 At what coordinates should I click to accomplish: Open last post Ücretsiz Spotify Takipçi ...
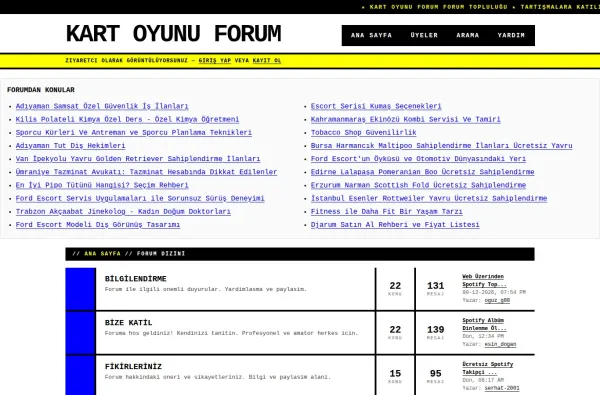488,368
